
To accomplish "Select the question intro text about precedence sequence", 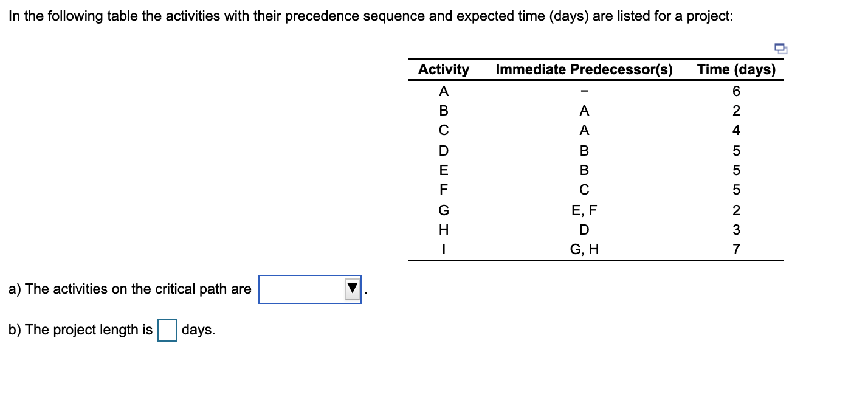I will pos(371,17).
